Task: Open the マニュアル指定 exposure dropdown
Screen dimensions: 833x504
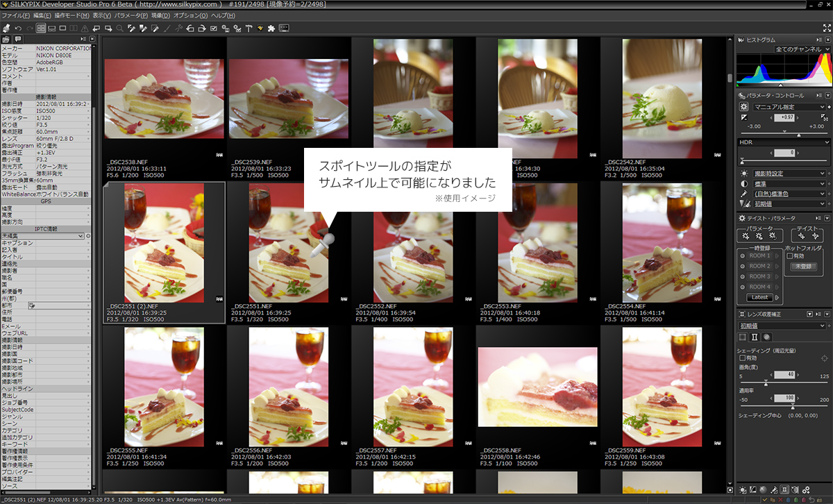Action: [x=789, y=107]
